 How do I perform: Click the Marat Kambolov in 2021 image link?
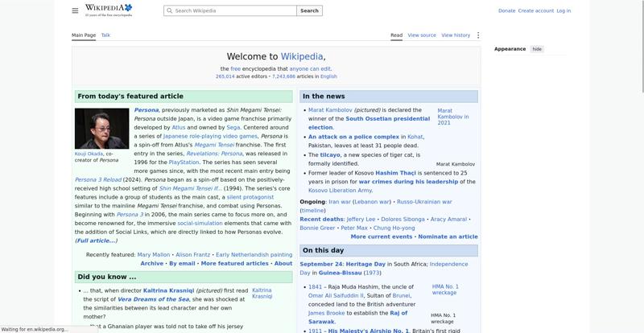453,117
